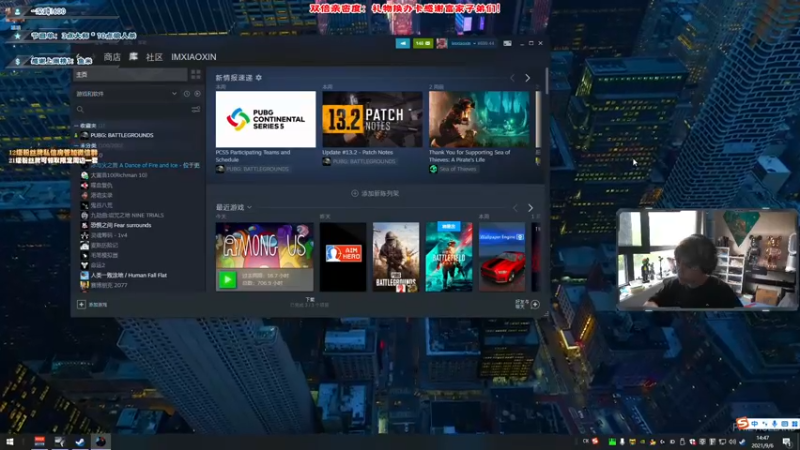Click the 添加新陈列架 add shelf button
This screenshot has width=800, height=450.
click(x=375, y=193)
